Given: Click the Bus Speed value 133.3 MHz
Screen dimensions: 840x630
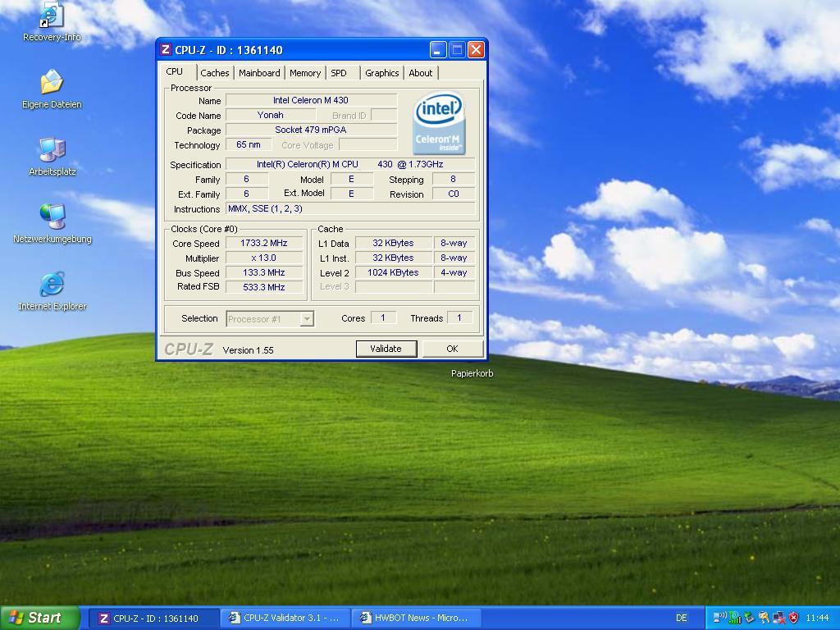Looking at the screenshot, I should point(264,272).
